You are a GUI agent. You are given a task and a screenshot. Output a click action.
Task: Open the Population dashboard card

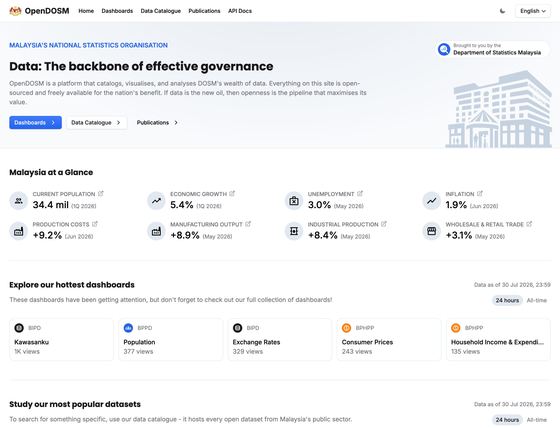point(171,339)
